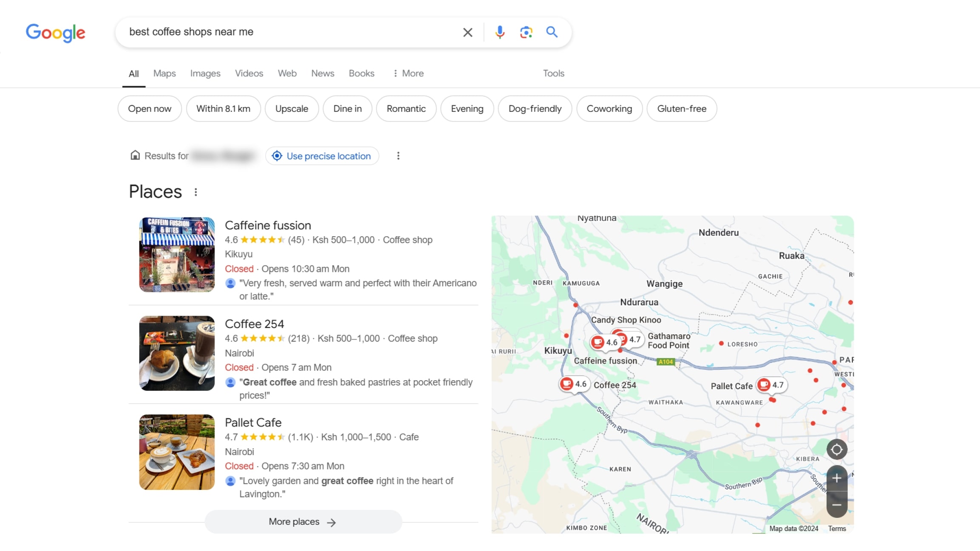Open the Caffeine fussion listing title

click(268, 225)
